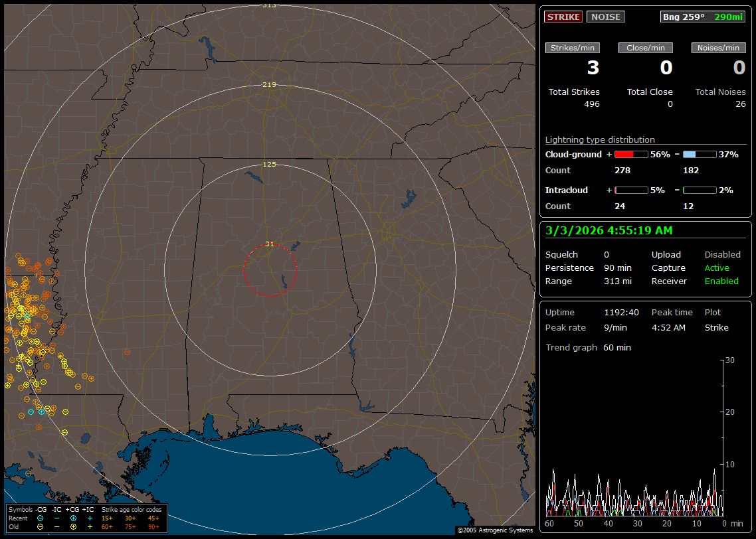Click the 125 mile range ring label
This screenshot has height=539, width=756.
point(269,164)
